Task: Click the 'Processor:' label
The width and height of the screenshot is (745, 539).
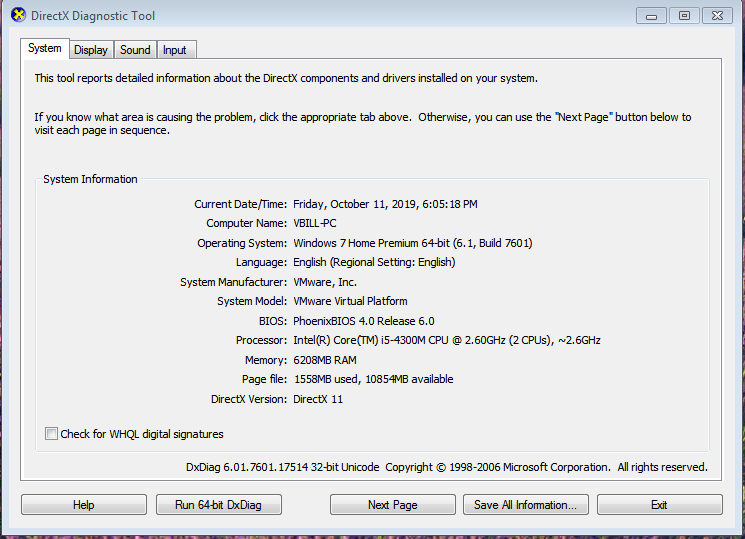Action: [261, 340]
